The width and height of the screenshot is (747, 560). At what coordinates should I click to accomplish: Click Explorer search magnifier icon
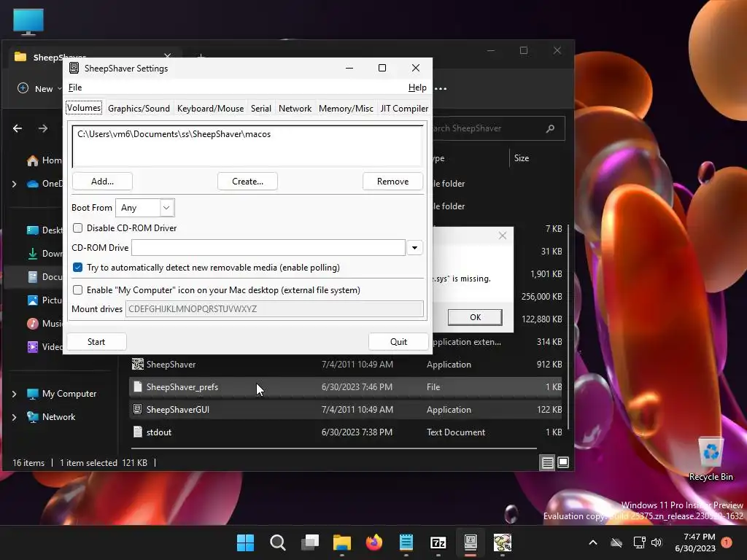tap(550, 128)
